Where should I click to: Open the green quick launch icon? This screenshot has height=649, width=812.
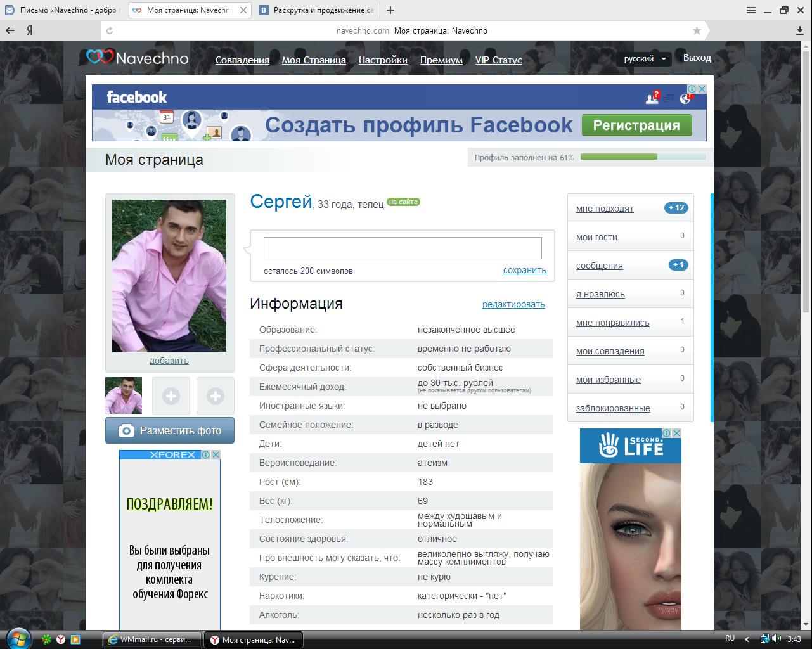click(x=46, y=639)
